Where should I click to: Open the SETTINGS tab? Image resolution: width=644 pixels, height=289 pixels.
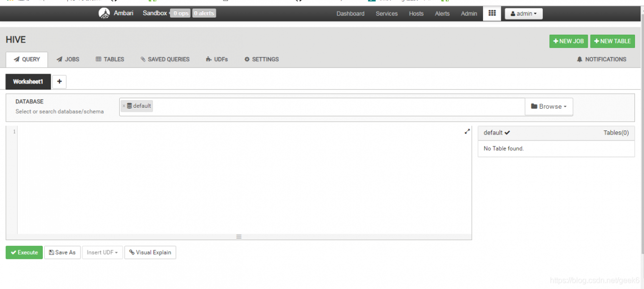click(262, 59)
